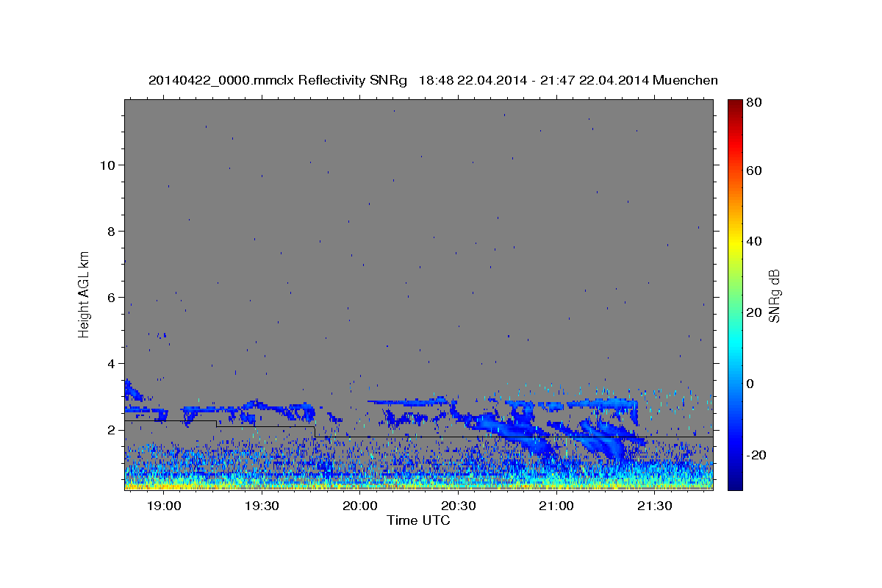Viewport: 882px width, 588px height.
Task: Click the 21:30 time tick label
Action: point(654,506)
